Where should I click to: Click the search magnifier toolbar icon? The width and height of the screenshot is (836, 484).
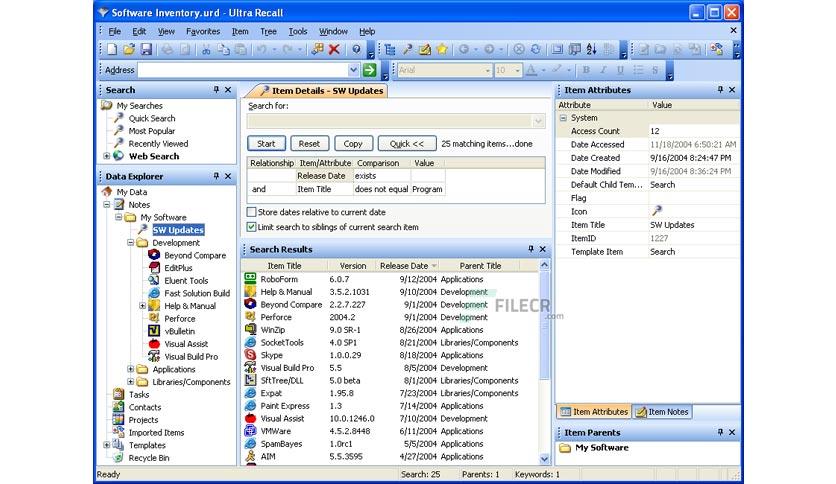click(x=407, y=50)
